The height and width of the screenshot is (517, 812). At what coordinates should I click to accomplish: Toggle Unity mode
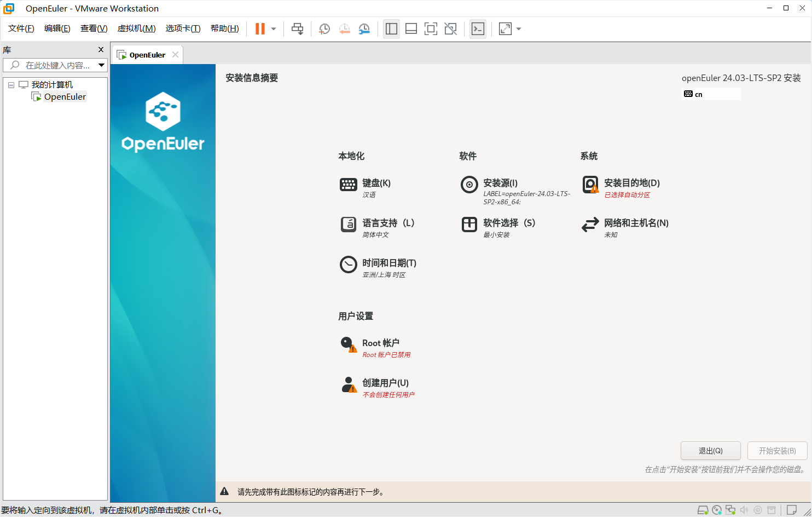pos(450,29)
